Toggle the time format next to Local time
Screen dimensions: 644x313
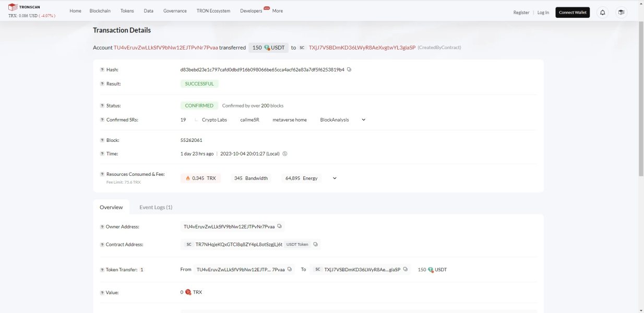[285, 154]
